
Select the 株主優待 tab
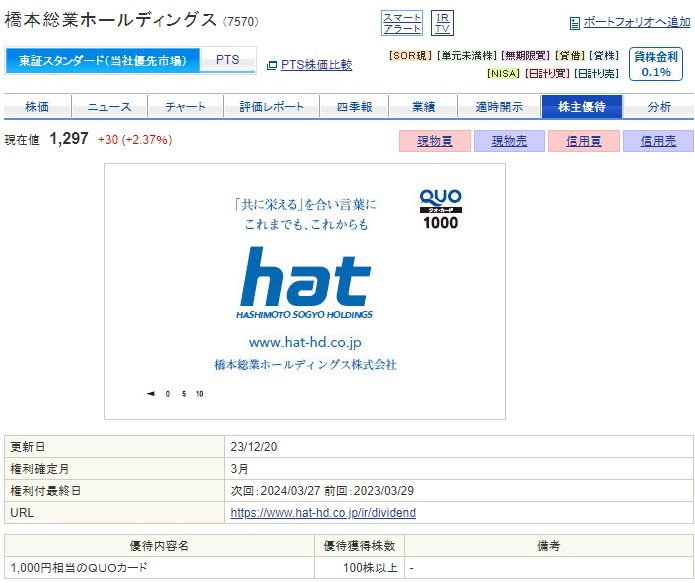coord(582,107)
